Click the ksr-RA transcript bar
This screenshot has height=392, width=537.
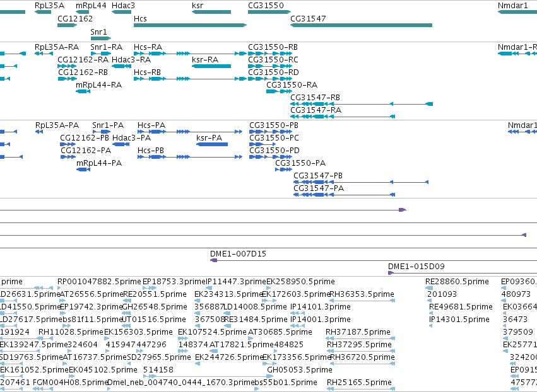[x=211, y=66]
